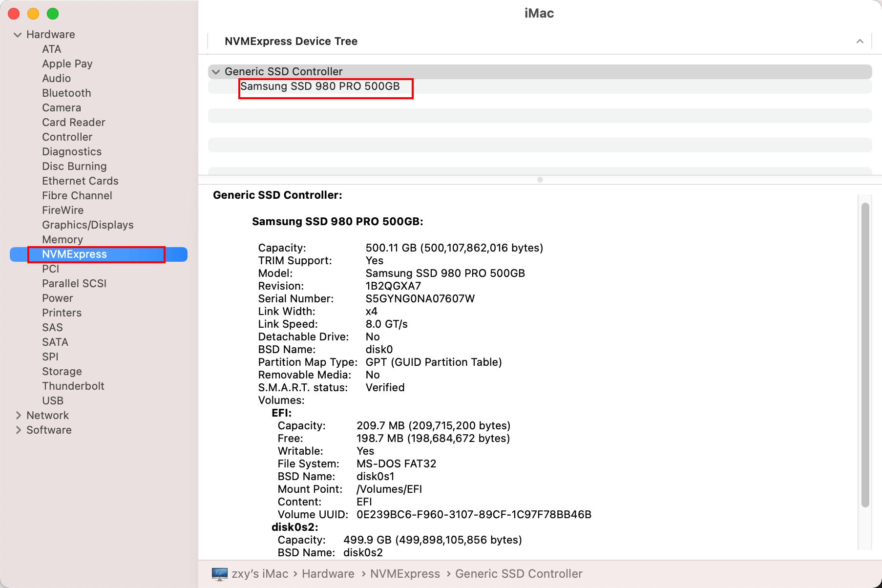
Task: Open the Camera hardware category
Action: click(x=62, y=107)
